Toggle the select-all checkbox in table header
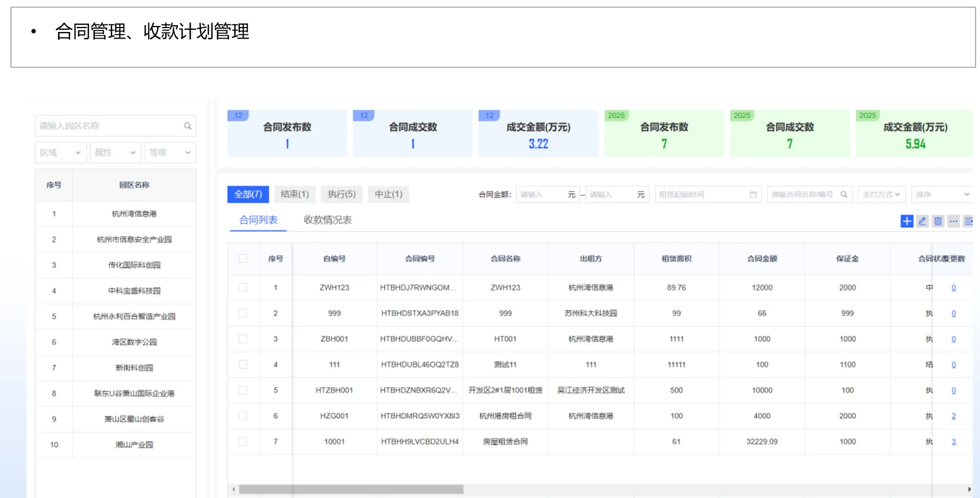This screenshot has height=498, width=980. tap(243, 259)
